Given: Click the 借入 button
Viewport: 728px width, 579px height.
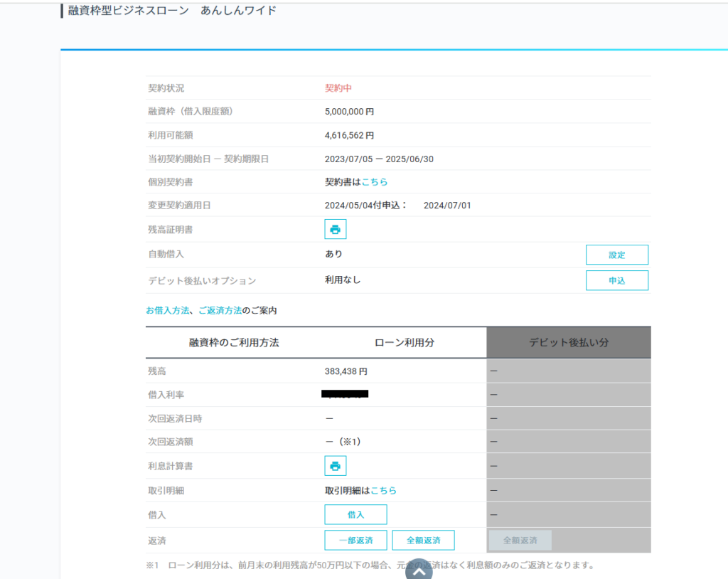Looking at the screenshot, I should pos(355,514).
